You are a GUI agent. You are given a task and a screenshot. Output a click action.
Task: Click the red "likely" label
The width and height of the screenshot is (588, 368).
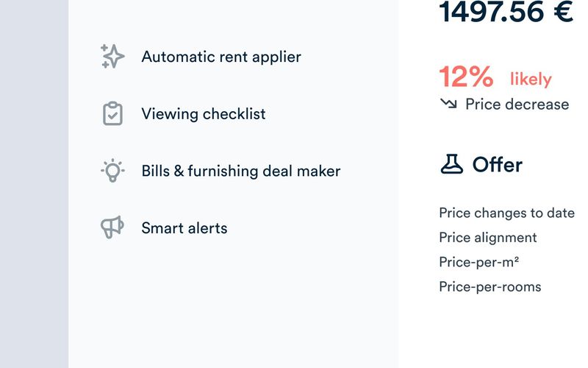(x=531, y=79)
